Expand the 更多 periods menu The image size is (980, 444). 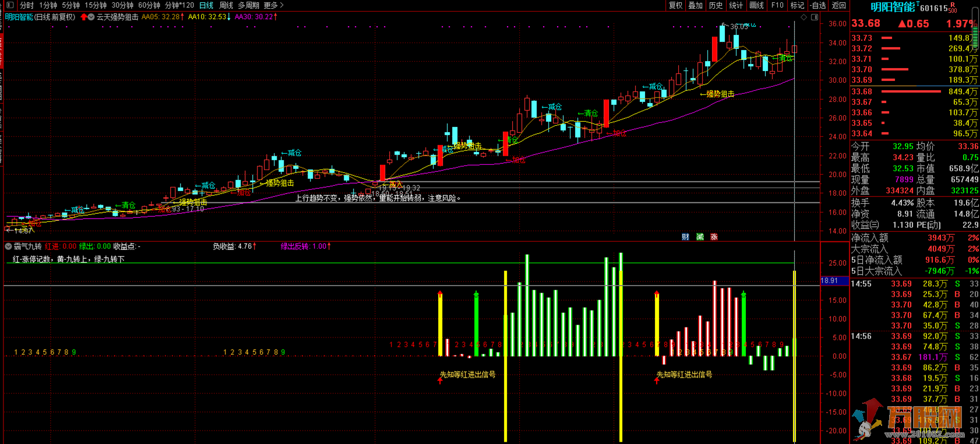pyautogui.click(x=274, y=5)
